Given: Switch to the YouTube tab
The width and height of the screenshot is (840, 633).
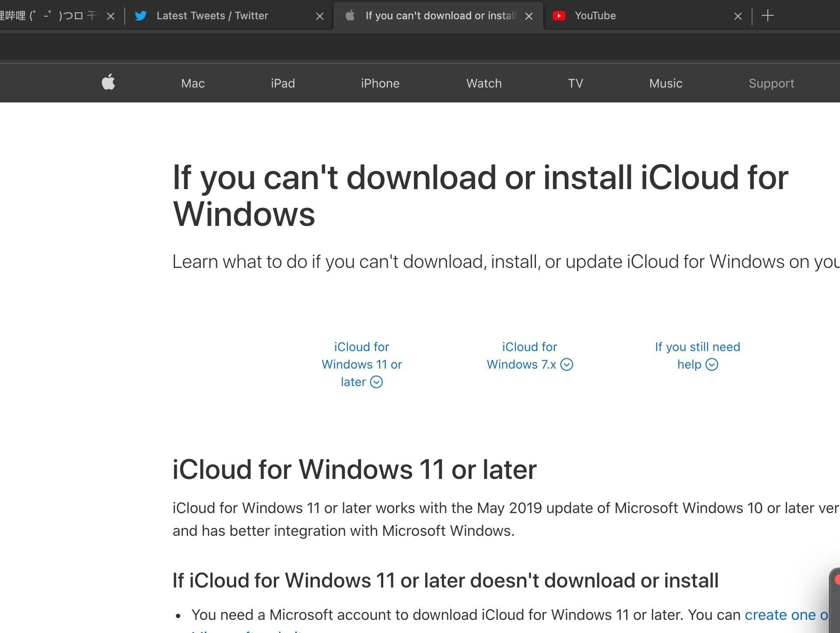Looking at the screenshot, I should 647,16.
